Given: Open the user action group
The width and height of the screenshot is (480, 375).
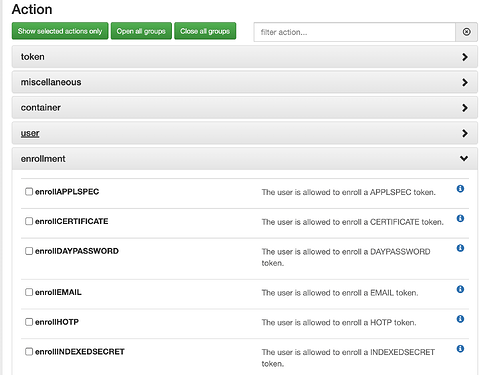Looking at the screenshot, I should coord(245,133).
